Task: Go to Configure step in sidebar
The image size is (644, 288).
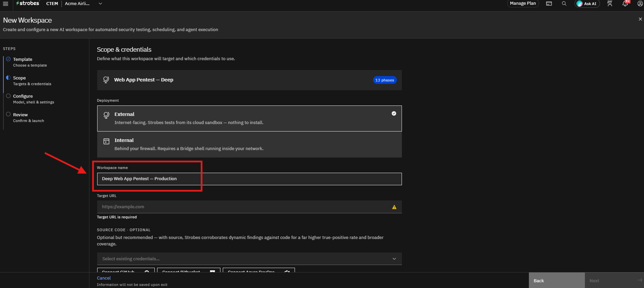Action: point(33,99)
